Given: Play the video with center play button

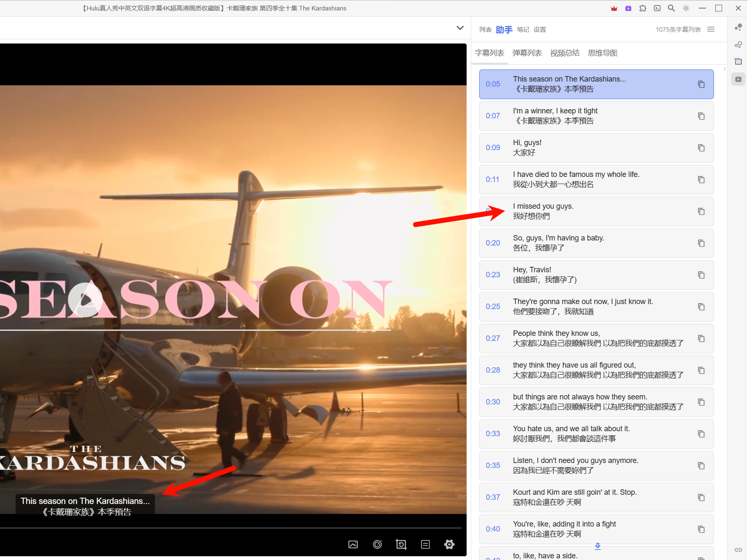Looking at the screenshot, I should click(85, 300).
